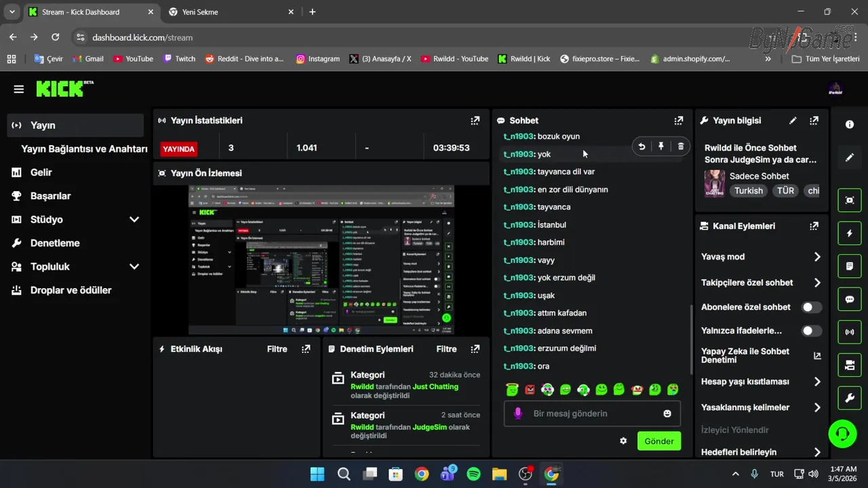The width and height of the screenshot is (868, 488).
Task: Edit stream info with the Yayın bilgisi pencil
Action: 793,121
